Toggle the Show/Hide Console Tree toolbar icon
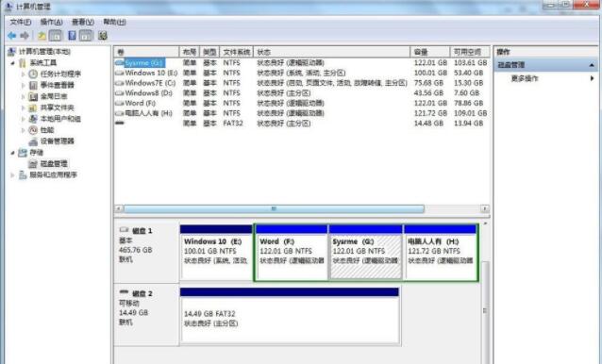602x364 pixels. click(x=56, y=36)
